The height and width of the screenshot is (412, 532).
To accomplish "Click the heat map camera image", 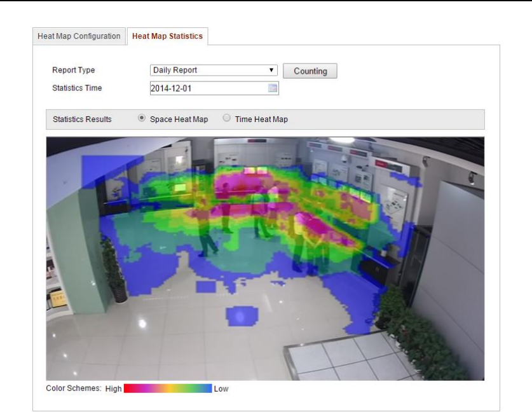I will [265, 259].
